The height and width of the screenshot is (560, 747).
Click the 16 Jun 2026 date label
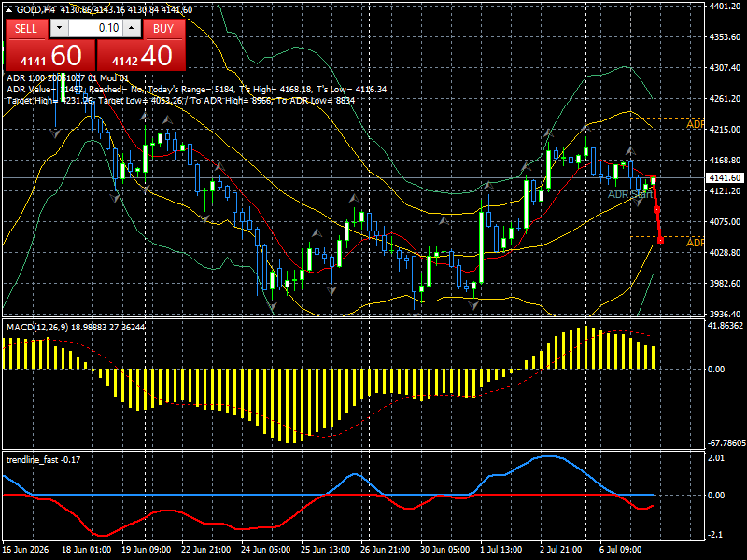point(26,550)
